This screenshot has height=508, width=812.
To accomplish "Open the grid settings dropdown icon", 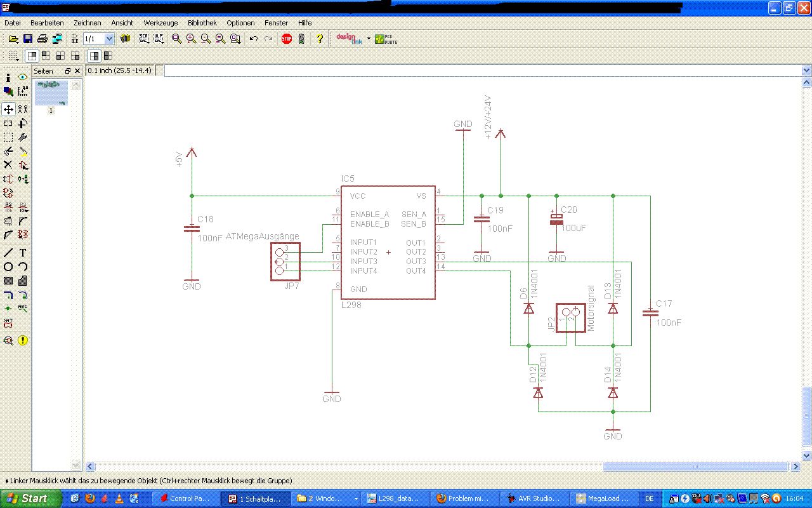I will (x=13, y=56).
